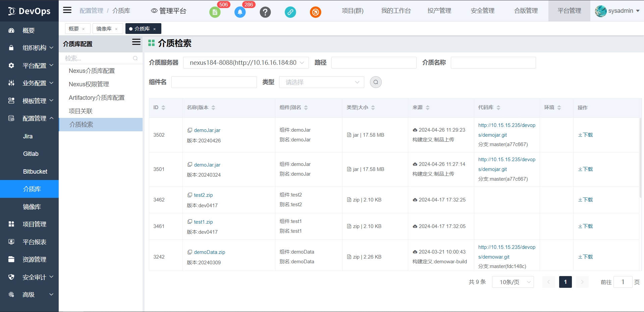The height and width of the screenshot is (312, 644).
Task: Copy icon next to demoData.zip
Action: [x=190, y=252]
